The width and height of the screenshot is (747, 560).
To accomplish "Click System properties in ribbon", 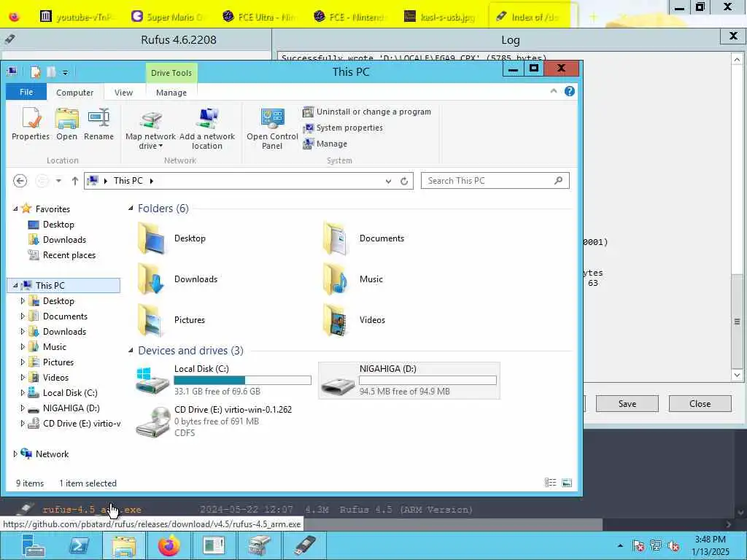I will [343, 128].
